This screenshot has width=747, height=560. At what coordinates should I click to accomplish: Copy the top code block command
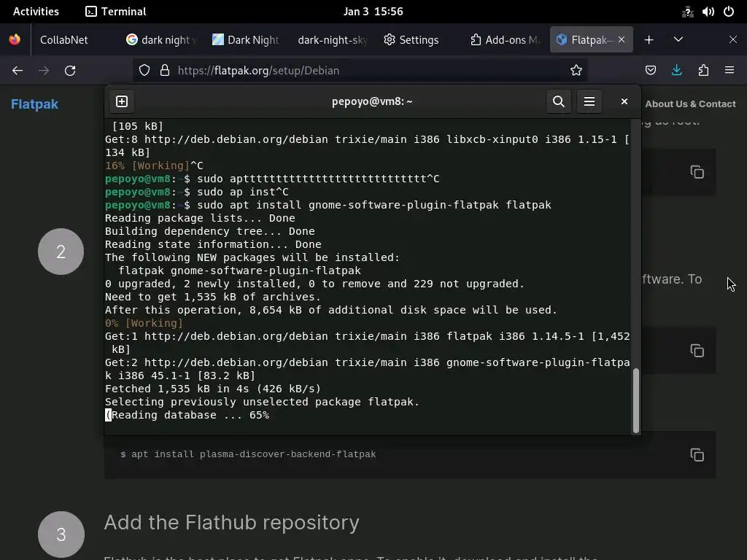[697, 172]
